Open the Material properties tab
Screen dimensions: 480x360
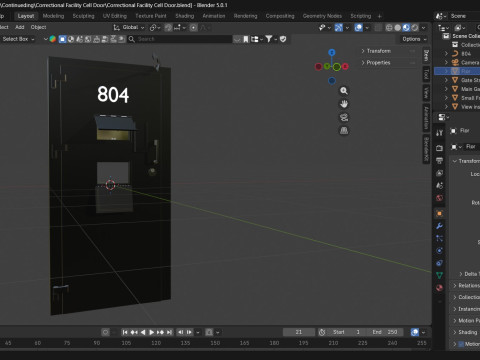click(439, 288)
